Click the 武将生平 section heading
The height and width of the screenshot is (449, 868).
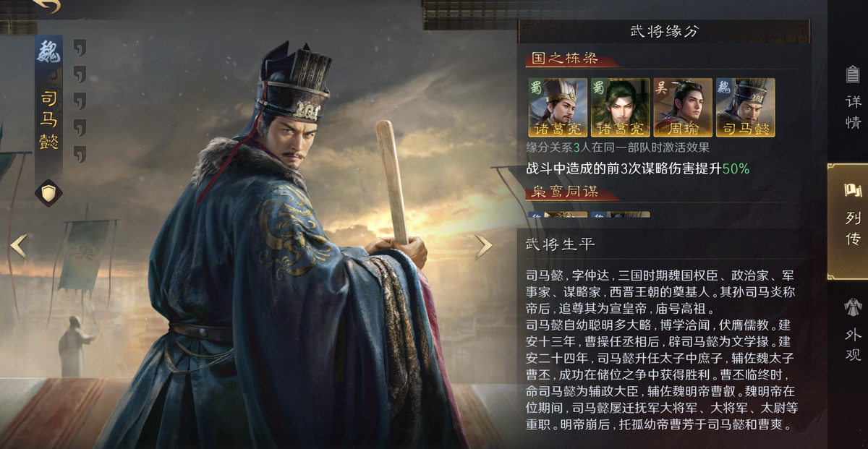(x=561, y=244)
